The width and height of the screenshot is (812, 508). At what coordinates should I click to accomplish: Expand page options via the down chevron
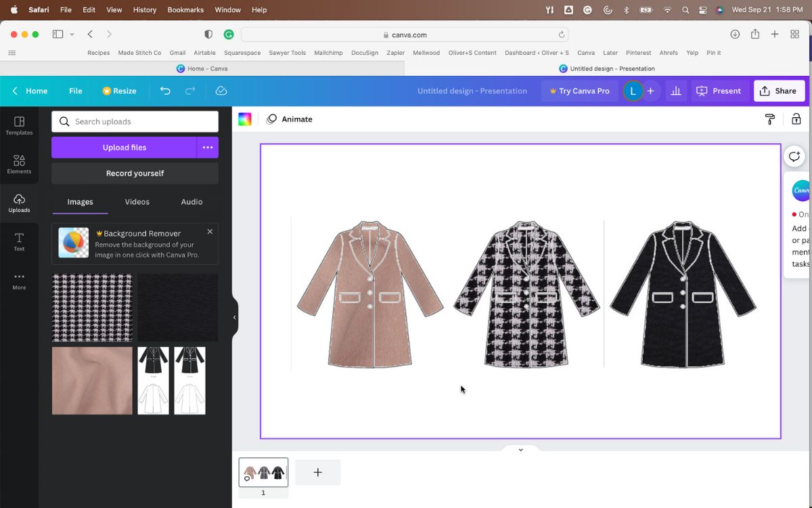coord(520,449)
